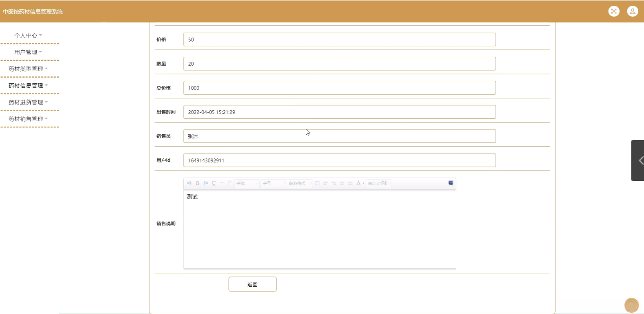Screen dimensions: 644x314
Task: Click the 数量 field containing 20
Action: click(340, 64)
